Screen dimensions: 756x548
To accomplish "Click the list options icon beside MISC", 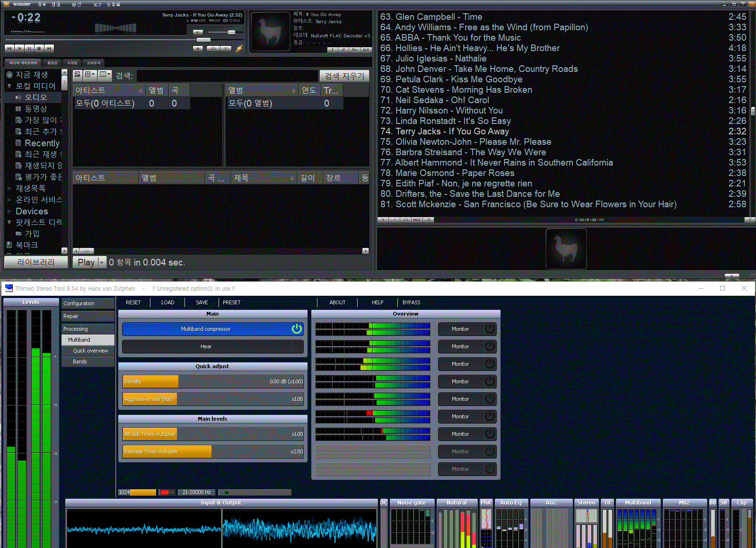I will pos(428,220).
